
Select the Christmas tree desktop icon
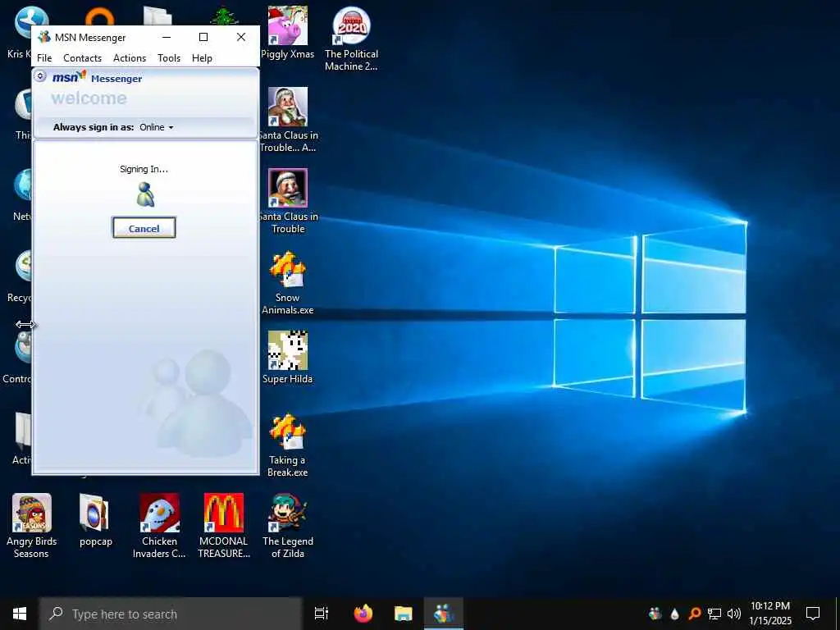coord(225,16)
